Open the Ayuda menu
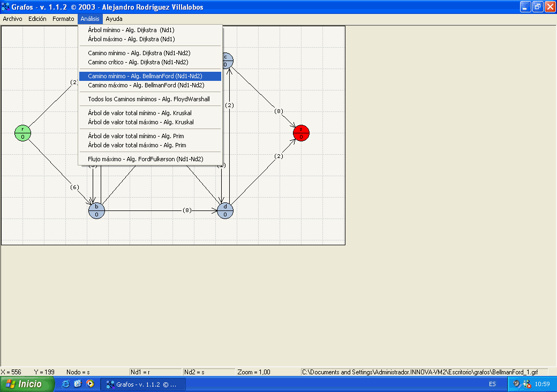557x392 pixels. 114,19
